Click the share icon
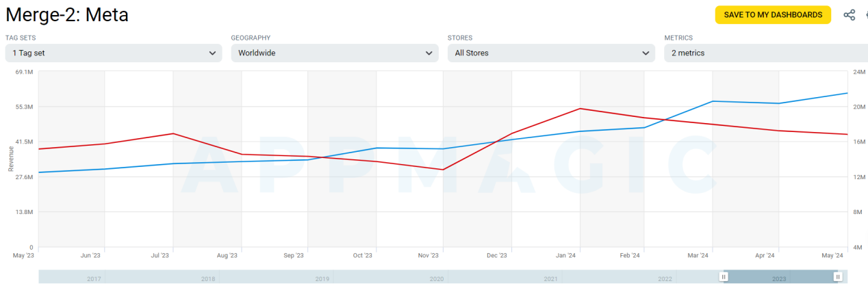Screen dimensions: 868x290 [850, 15]
